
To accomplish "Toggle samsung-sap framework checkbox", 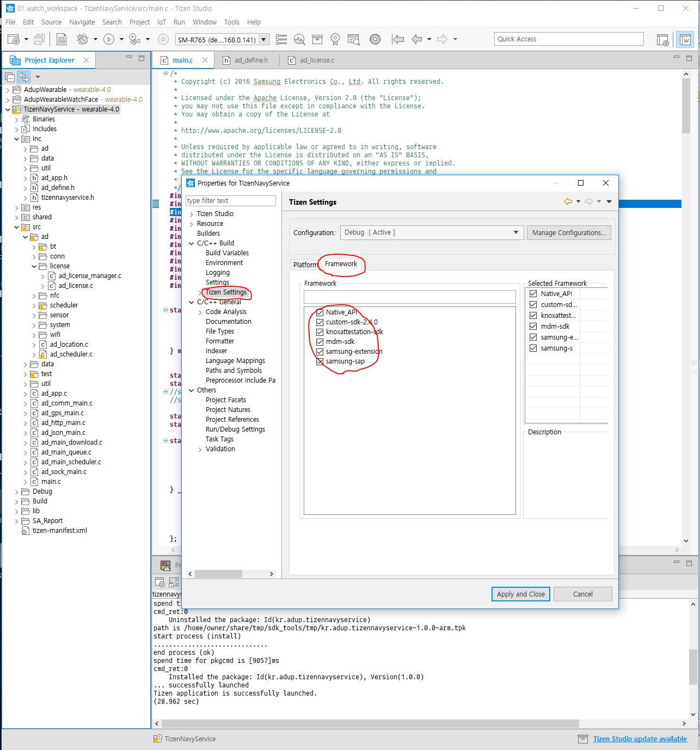I will 320,361.
